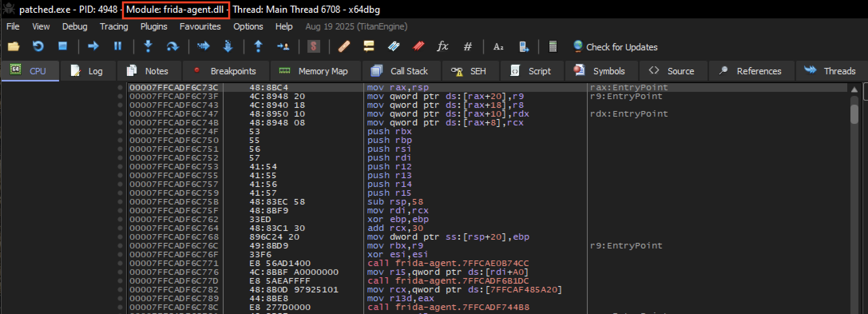Screen dimensions: 868x314
Task: Open the Calculator tool
Action: click(553, 47)
